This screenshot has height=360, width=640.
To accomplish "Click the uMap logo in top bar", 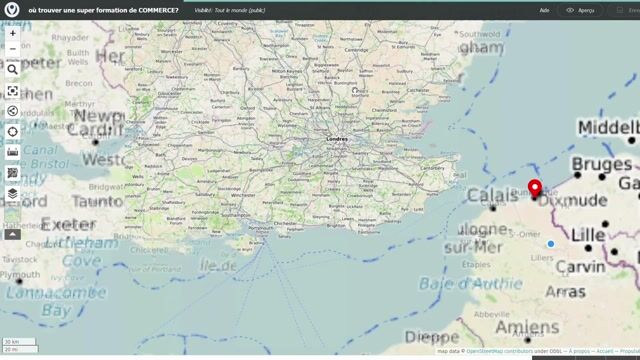I will coord(12,10).
